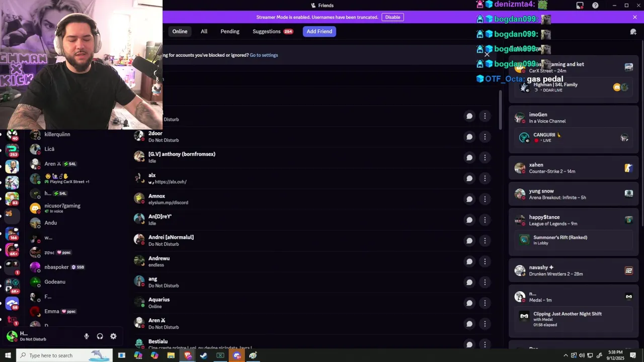This screenshot has height=362, width=644.
Task: Click Clipping Just Another Night Shift entry
Action: pos(574,319)
